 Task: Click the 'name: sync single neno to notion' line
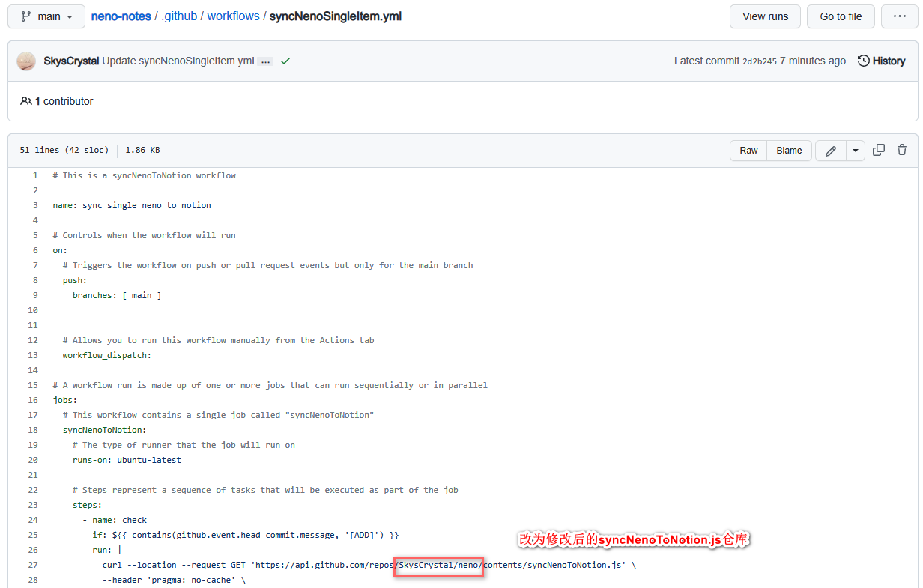[132, 205]
